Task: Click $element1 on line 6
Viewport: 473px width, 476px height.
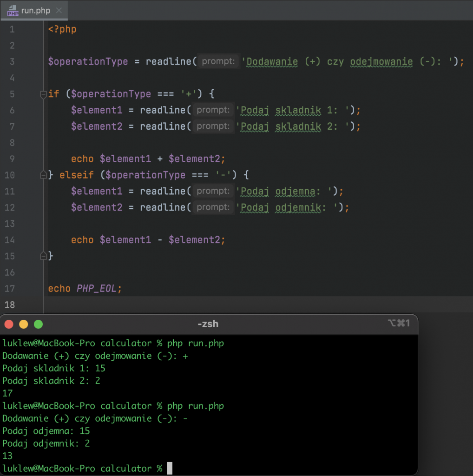Action: click(x=97, y=110)
